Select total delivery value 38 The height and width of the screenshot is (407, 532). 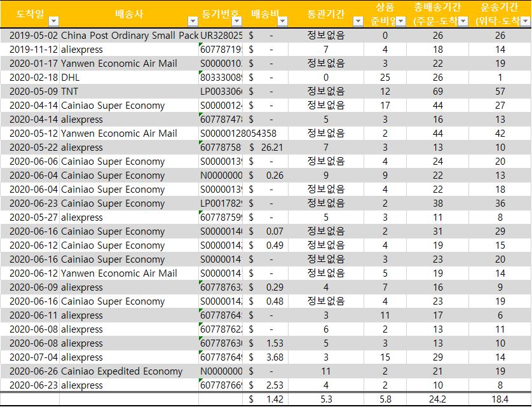(438, 203)
